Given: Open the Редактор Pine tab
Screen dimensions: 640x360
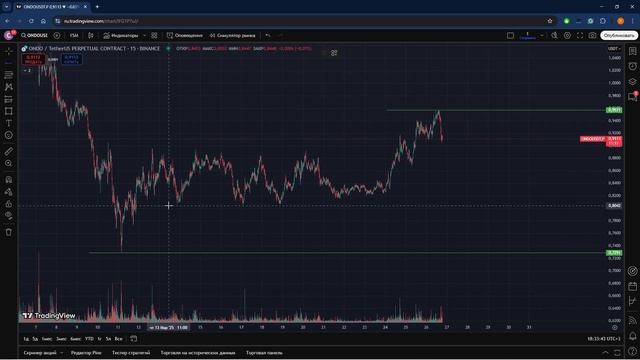Looking at the screenshot, I should pos(86,353).
